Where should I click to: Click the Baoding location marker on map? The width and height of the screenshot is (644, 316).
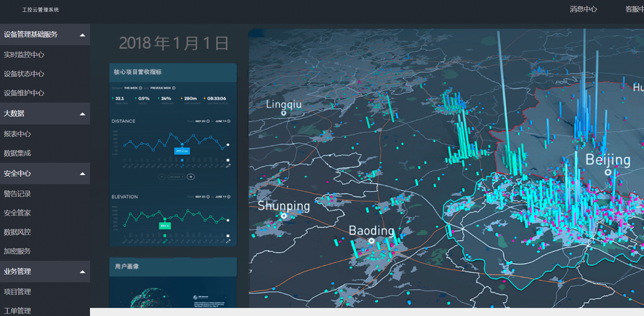point(371,241)
